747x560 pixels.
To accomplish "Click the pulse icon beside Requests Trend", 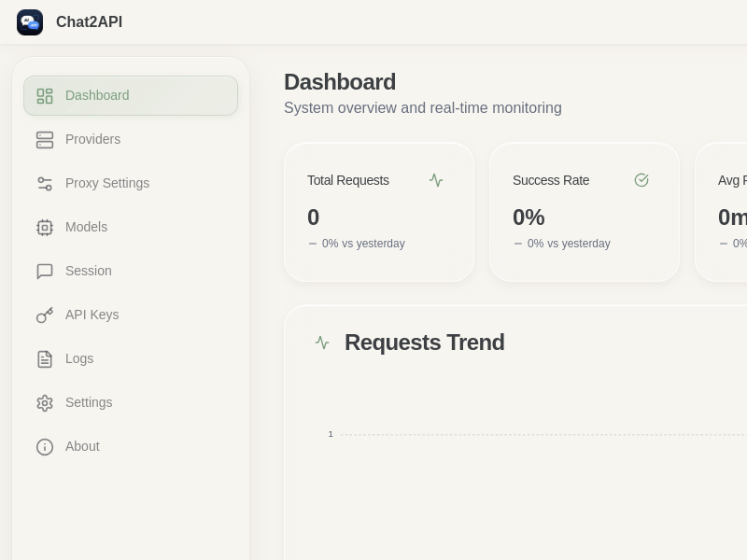I will pos(322,343).
